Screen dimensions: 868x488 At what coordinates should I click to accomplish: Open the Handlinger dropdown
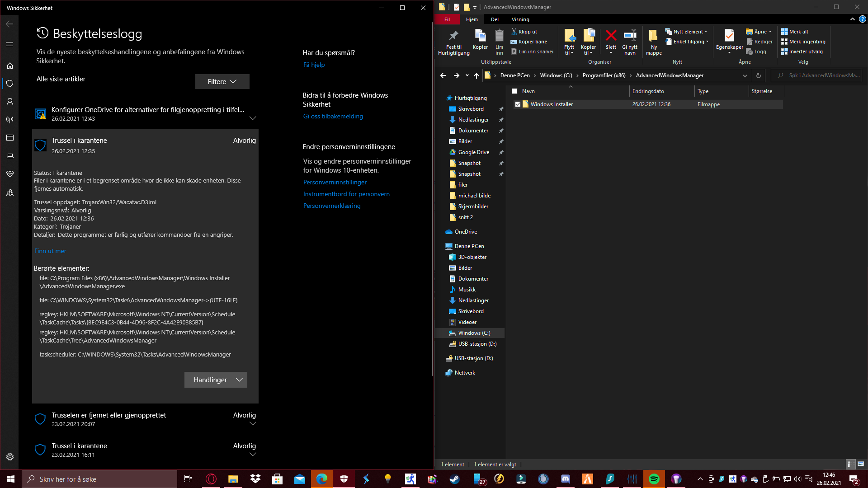point(216,380)
